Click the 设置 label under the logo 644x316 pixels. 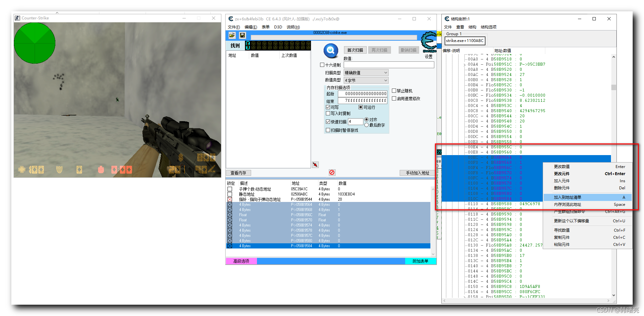coord(428,57)
